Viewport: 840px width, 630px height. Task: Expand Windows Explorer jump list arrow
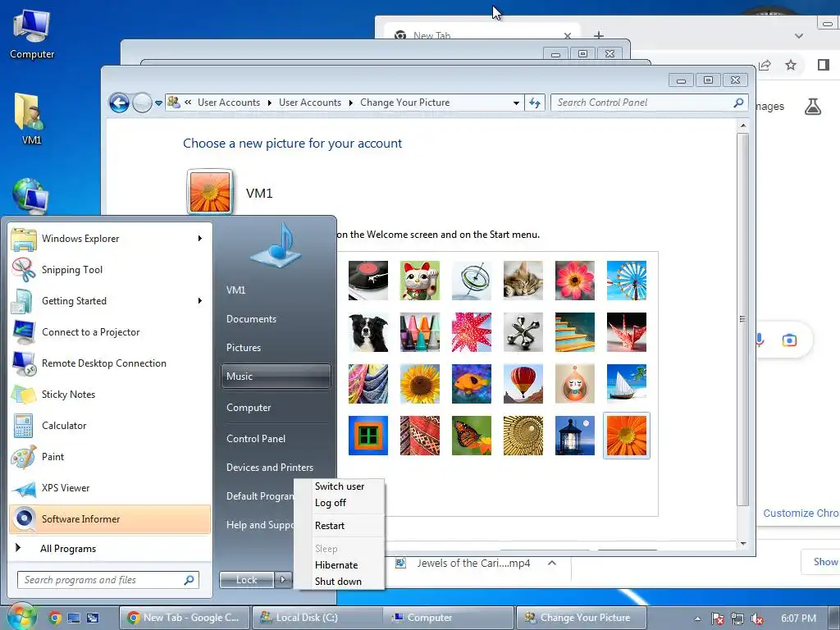point(200,239)
